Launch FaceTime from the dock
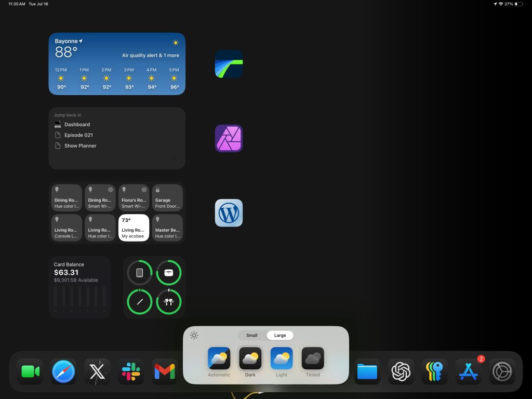This screenshot has height=399, width=532. [30, 371]
